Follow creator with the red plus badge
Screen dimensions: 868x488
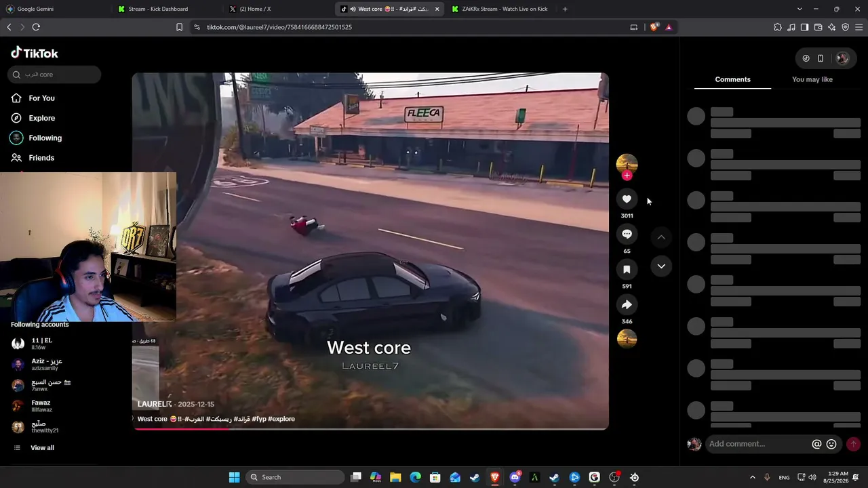click(x=627, y=176)
